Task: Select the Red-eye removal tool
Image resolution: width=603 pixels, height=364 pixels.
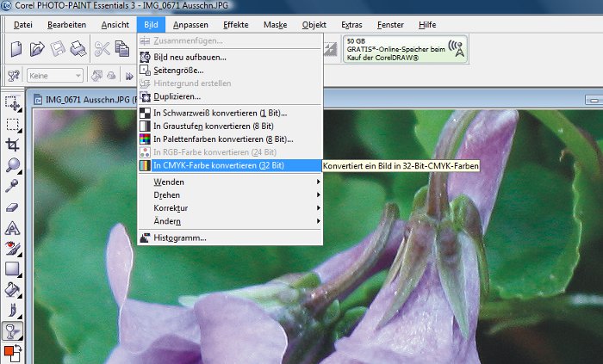Action: coord(13,249)
